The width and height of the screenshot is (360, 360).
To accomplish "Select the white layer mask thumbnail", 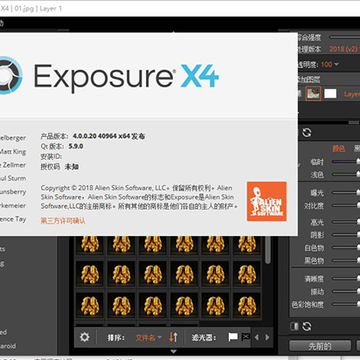I will (x=330, y=94).
